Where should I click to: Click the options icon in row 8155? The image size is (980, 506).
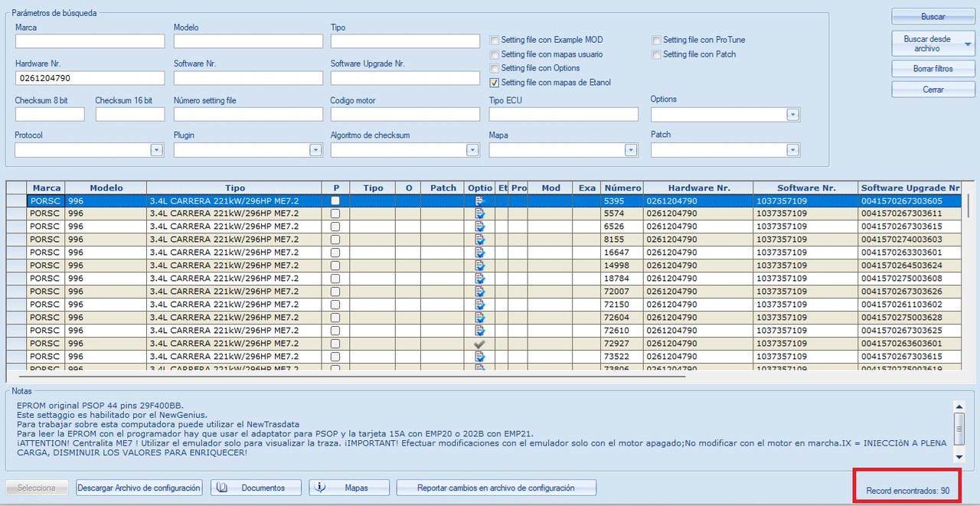[x=480, y=240]
